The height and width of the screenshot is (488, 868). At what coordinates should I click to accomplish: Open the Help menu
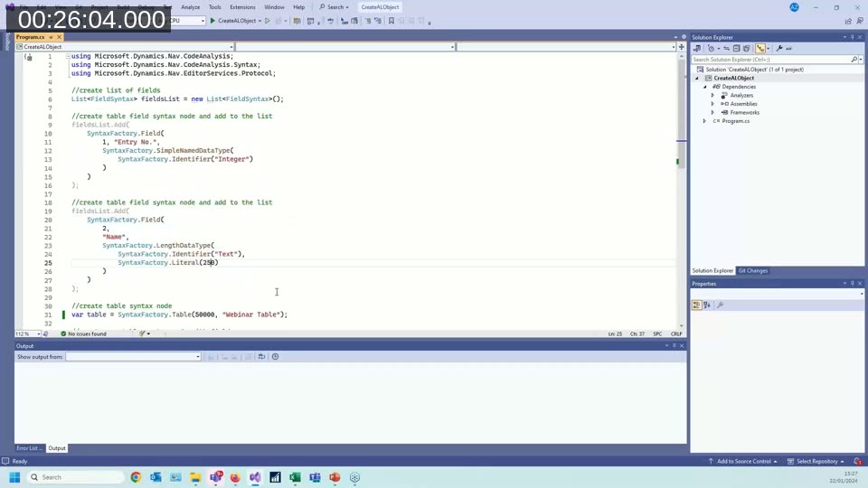point(299,7)
